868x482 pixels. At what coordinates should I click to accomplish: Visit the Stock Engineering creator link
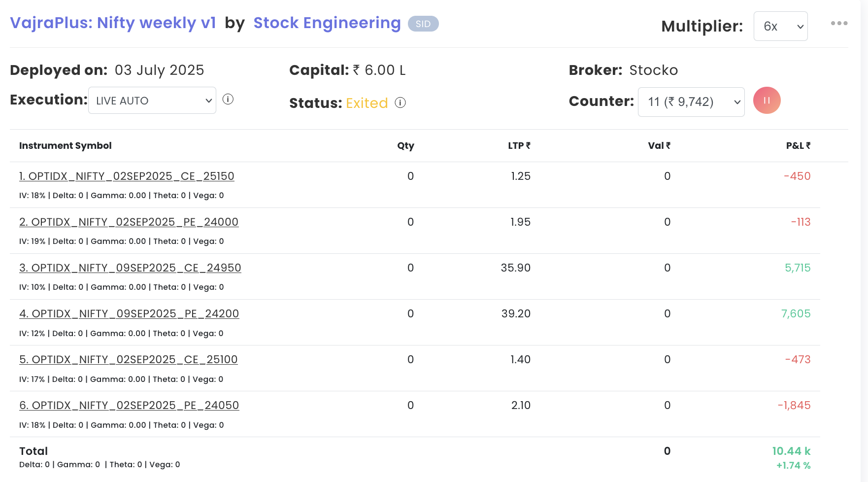click(x=327, y=23)
